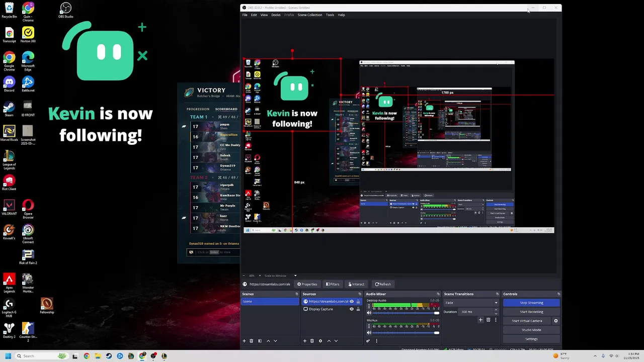Pop out the Scenes dock
Viewport: 644px width, 362px height.
pos(296,294)
